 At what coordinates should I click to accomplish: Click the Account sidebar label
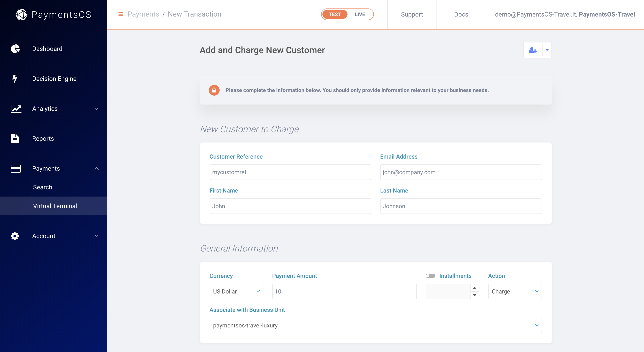[x=44, y=236]
